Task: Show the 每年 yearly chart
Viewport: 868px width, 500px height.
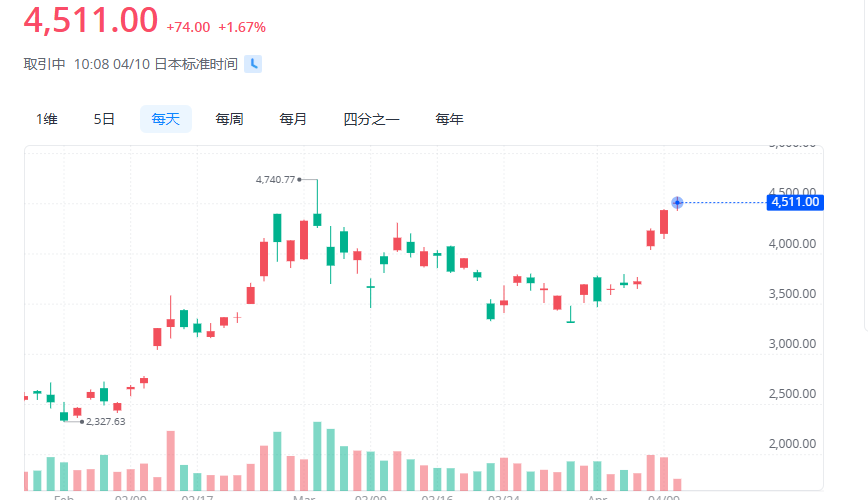Action: click(449, 119)
